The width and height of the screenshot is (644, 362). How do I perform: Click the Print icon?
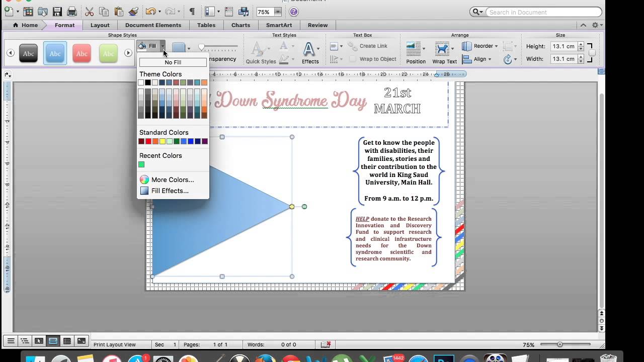(72, 11)
